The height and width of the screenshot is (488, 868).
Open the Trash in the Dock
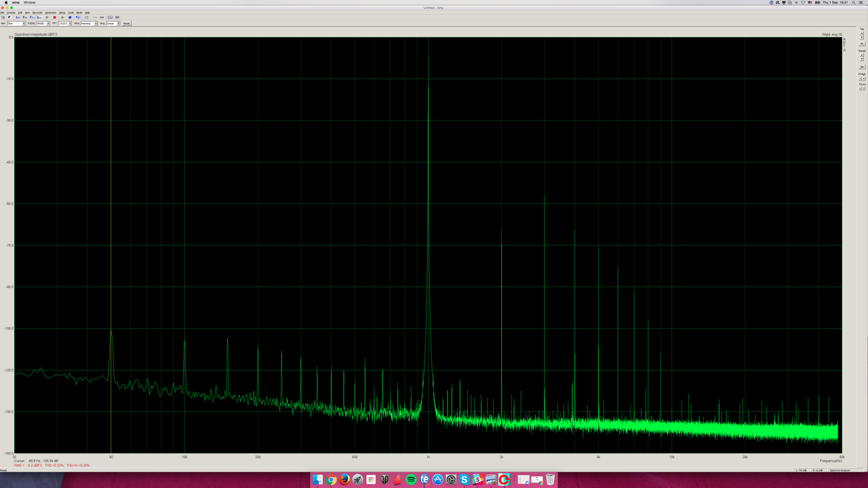pos(550,479)
